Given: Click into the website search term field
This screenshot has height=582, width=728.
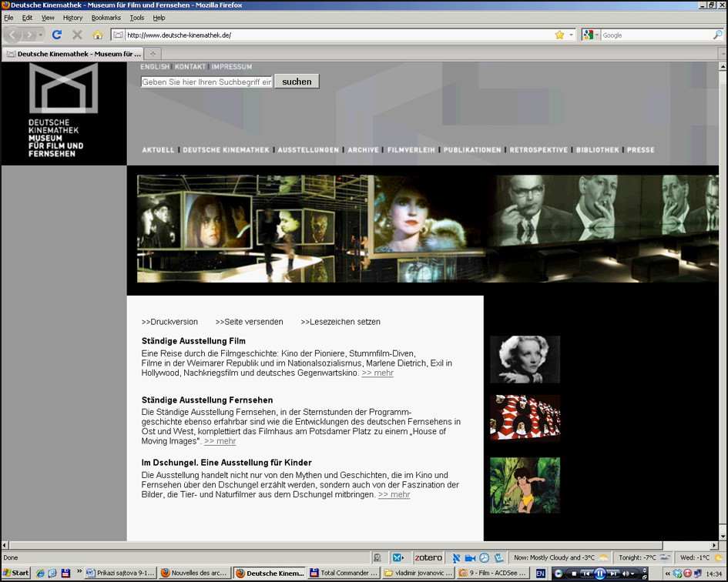Looking at the screenshot, I should pos(206,82).
